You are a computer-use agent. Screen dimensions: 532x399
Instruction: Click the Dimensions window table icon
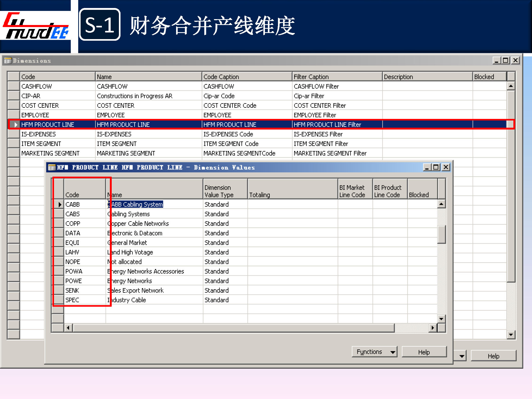tap(8, 61)
